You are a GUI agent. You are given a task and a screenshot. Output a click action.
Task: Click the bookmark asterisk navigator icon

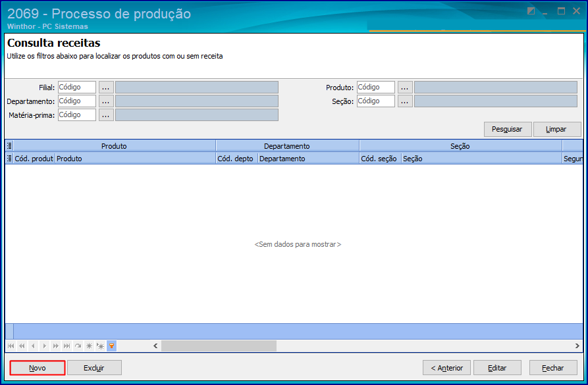[90, 346]
